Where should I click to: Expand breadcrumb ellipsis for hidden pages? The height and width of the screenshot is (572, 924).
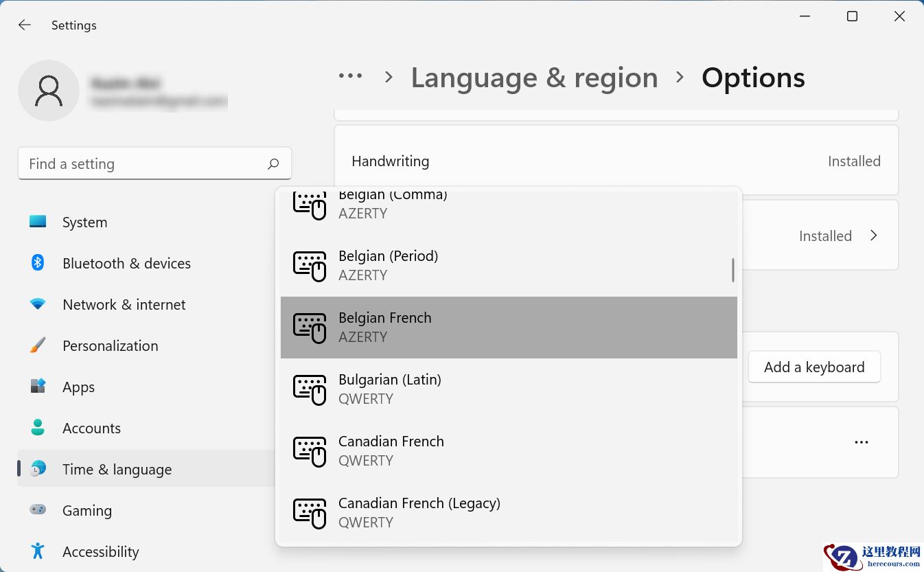pos(350,77)
